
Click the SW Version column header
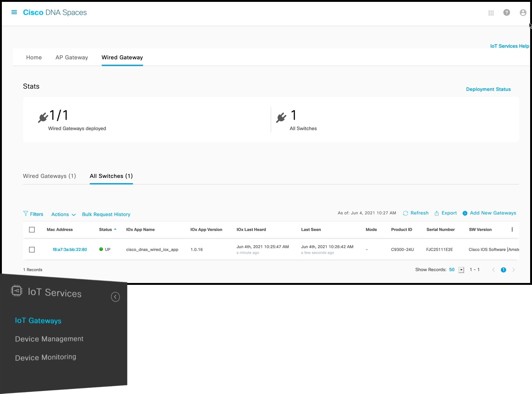click(480, 230)
